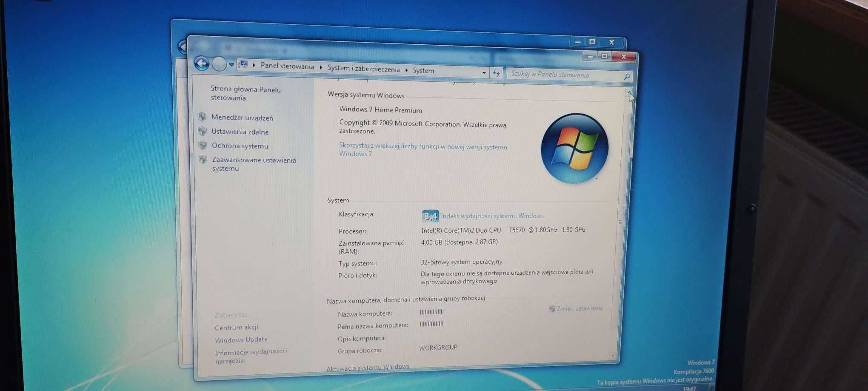The image size is (868, 391).
Task: Close the System window
Action: click(624, 57)
